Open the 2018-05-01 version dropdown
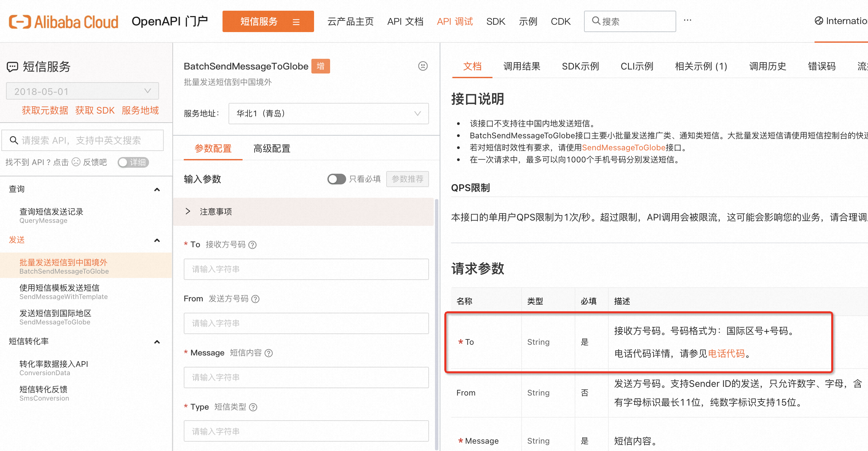This screenshot has width=868, height=451. tap(82, 91)
